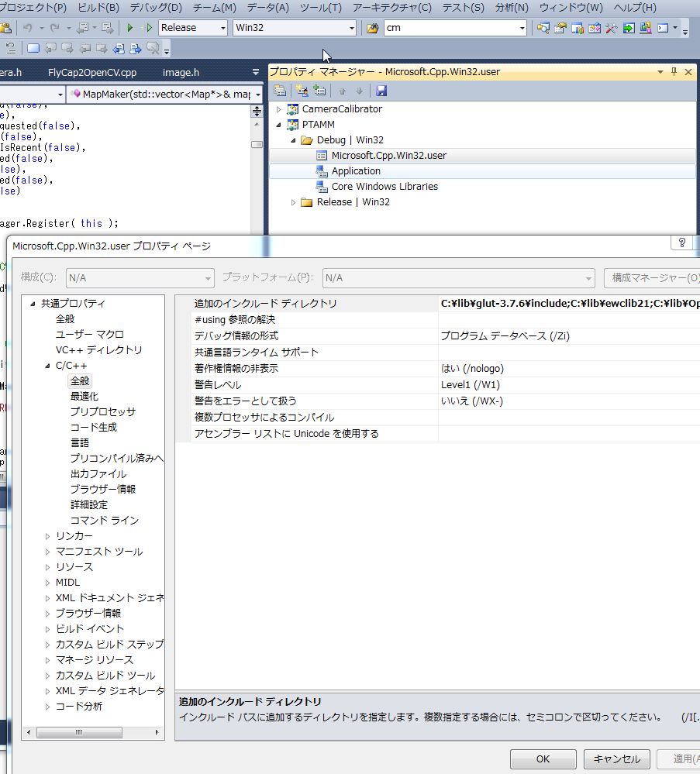Click the tree's horizontal scrollbar right arrow
The height and width of the screenshot is (774, 700).
click(157, 732)
